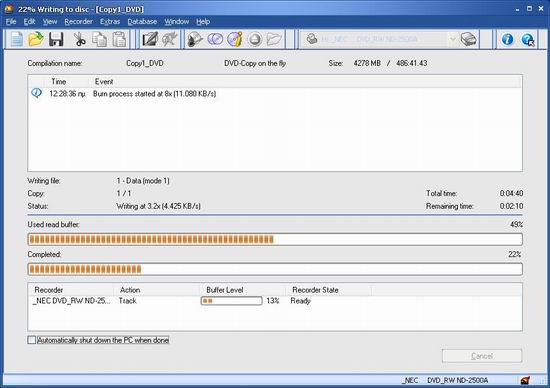Click the Disc info icon
Viewport: 550px width, 388px height.
coord(235,39)
